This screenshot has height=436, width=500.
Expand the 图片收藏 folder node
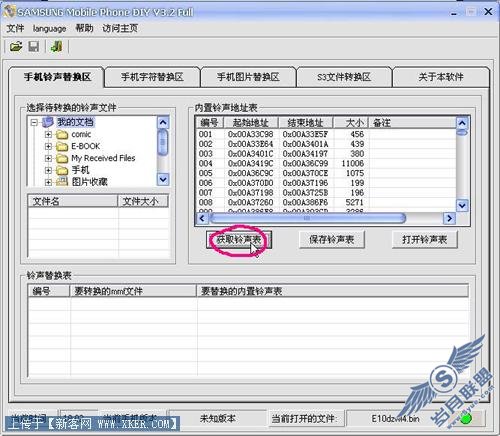coord(48,182)
